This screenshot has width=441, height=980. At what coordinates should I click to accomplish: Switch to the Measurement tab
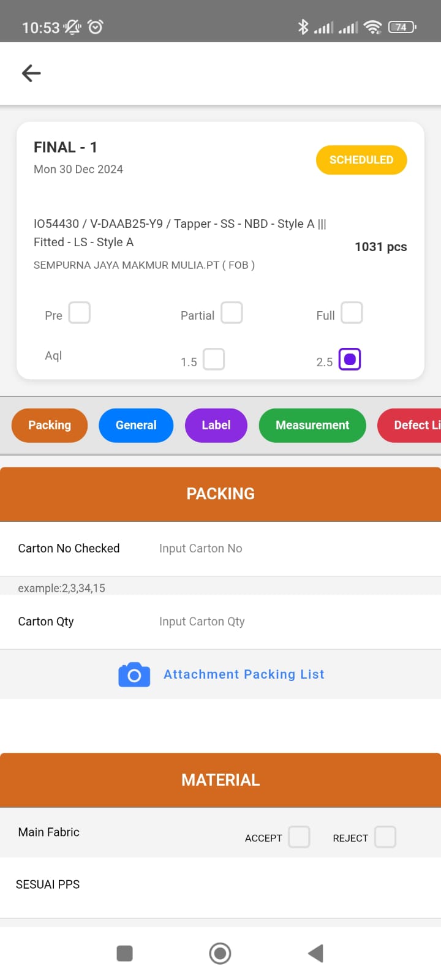click(312, 425)
